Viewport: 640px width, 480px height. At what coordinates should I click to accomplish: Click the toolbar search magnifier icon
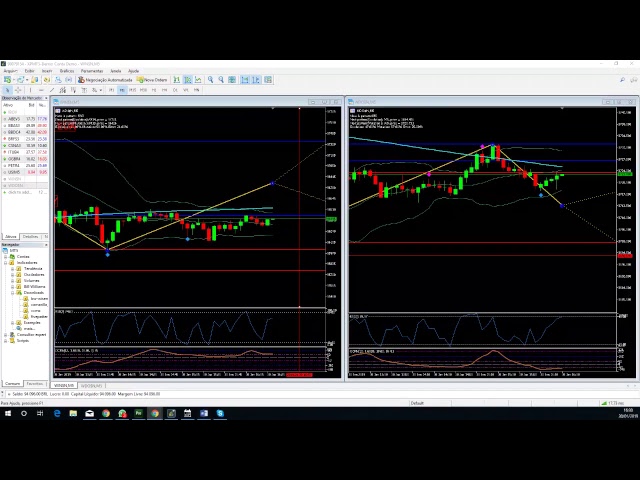click(x=622, y=80)
